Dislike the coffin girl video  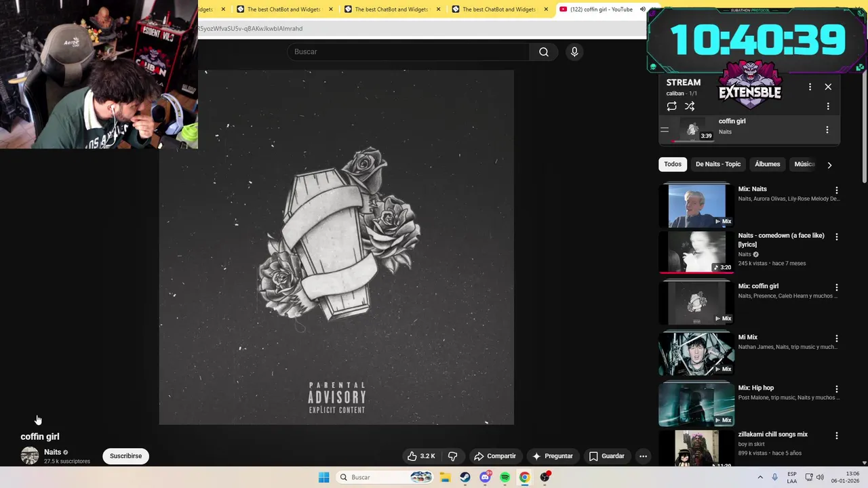click(x=453, y=456)
